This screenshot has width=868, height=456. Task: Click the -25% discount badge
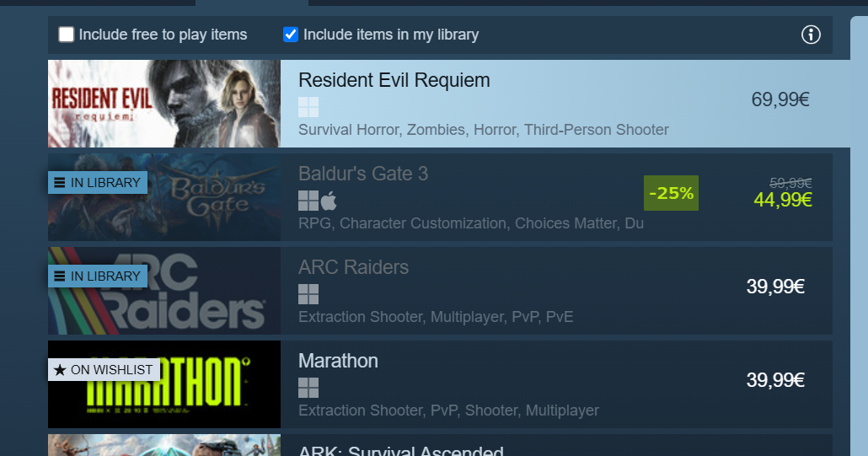click(671, 193)
